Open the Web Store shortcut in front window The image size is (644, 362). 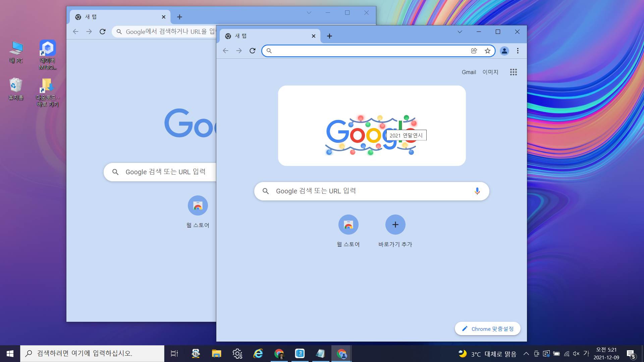pyautogui.click(x=348, y=225)
